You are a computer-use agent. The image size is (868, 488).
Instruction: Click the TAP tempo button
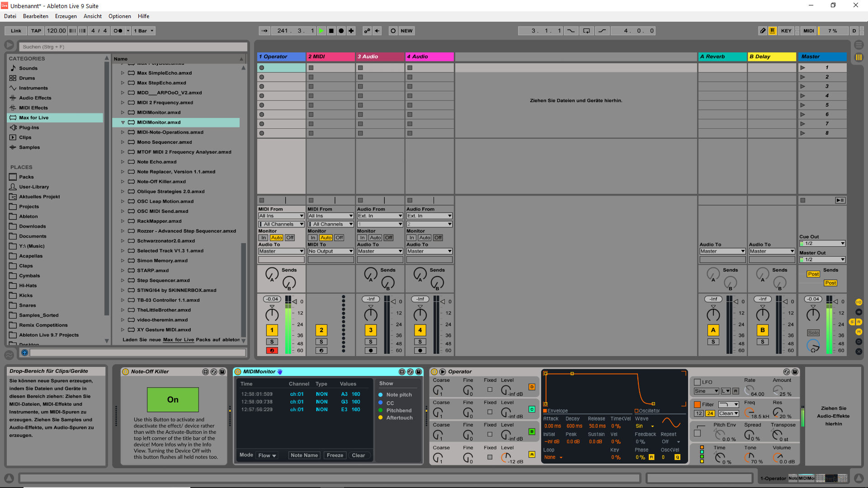click(36, 31)
